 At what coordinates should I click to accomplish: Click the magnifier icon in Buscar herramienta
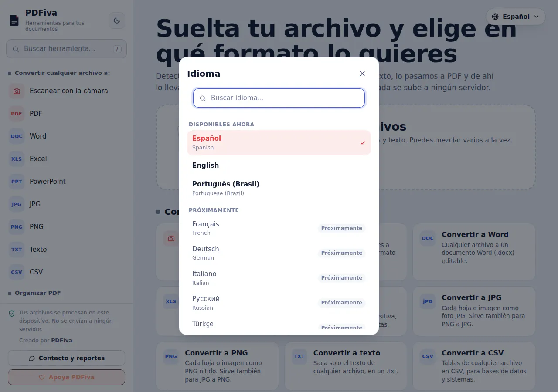coord(16,49)
